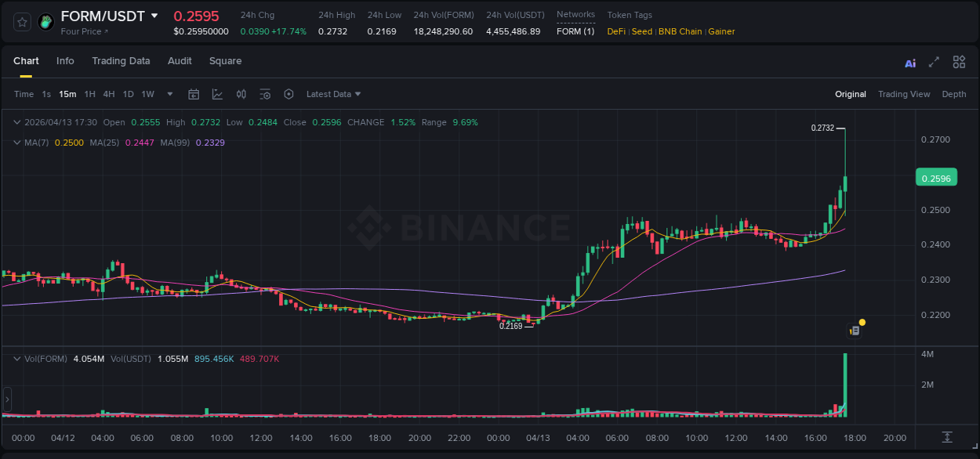Collapse the MA indicator legend chevron

tap(16, 143)
